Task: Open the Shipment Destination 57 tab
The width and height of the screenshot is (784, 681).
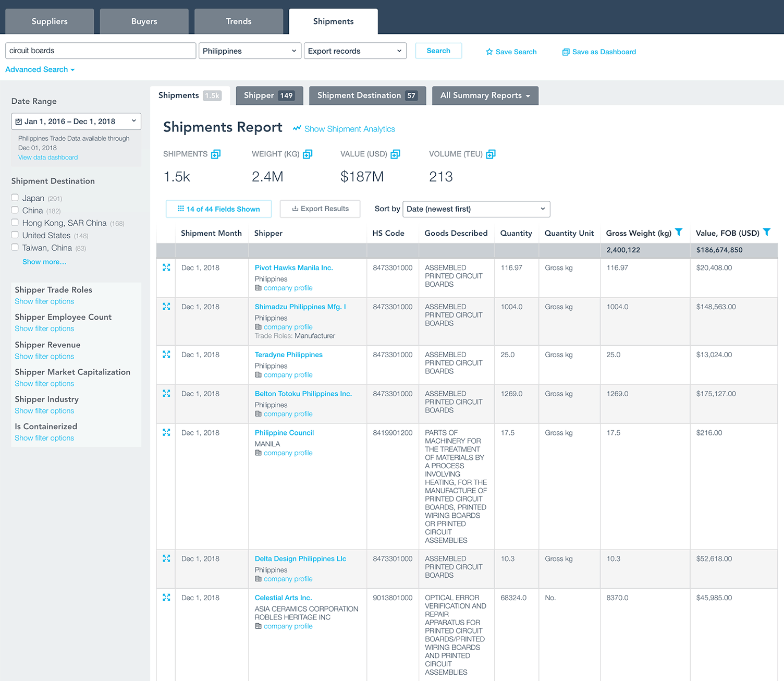Action: (367, 95)
